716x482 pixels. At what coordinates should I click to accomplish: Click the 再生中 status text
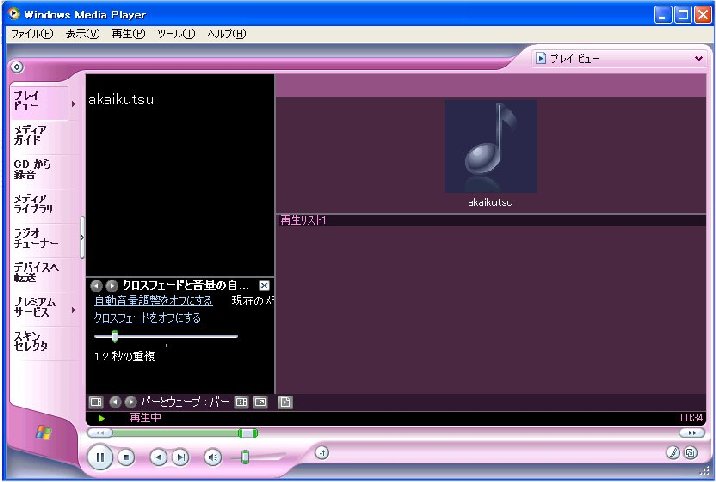pyautogui.click(x=146, y=418)
